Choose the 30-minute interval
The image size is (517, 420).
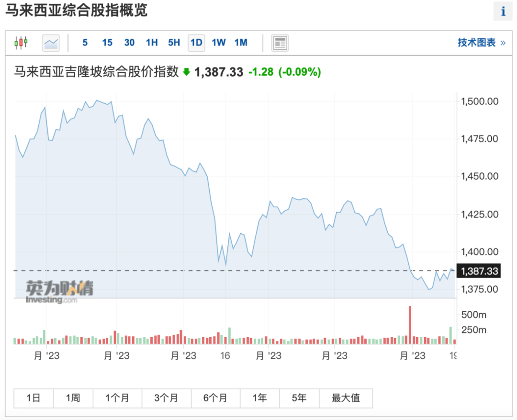tap(129, 43)
